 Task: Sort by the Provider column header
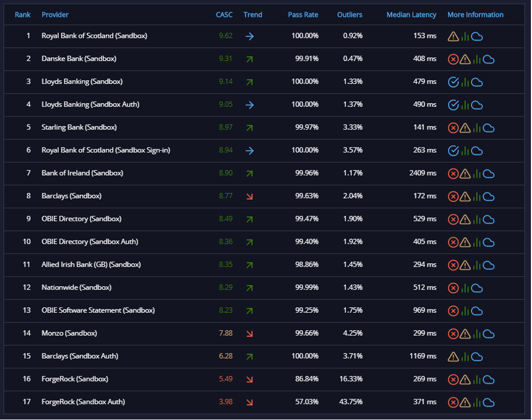click(55, 15)
